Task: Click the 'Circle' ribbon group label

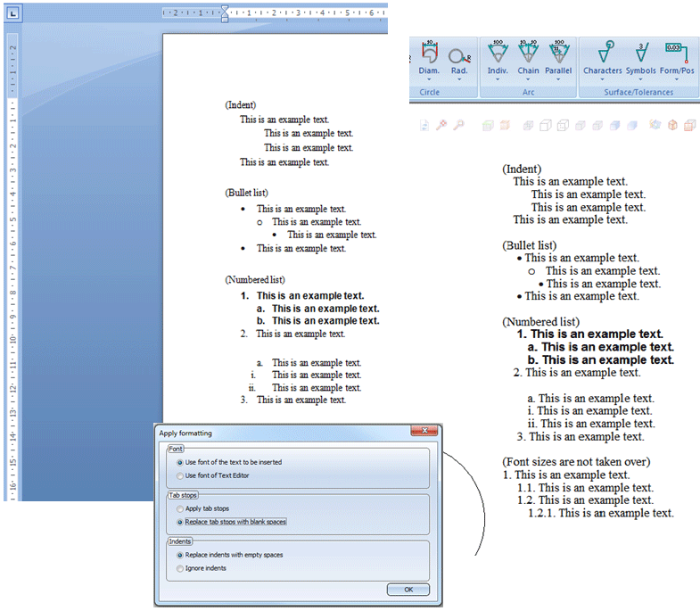Action: 430,92
